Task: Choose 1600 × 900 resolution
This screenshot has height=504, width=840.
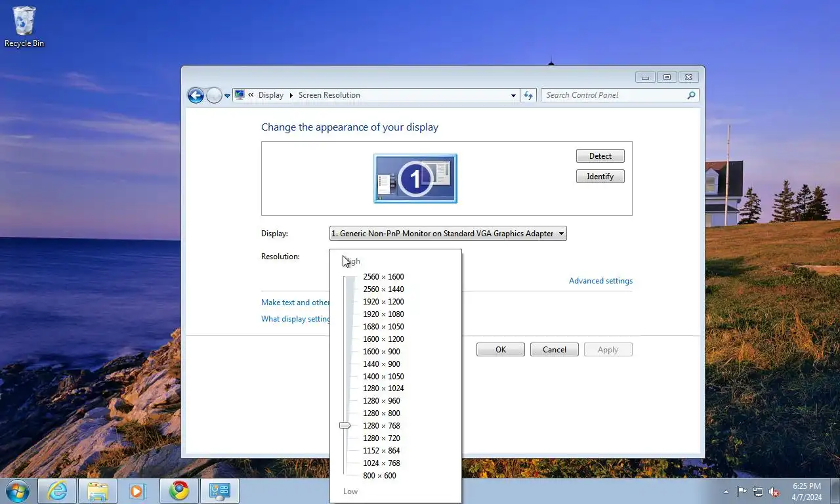Action: click(381, 352)
